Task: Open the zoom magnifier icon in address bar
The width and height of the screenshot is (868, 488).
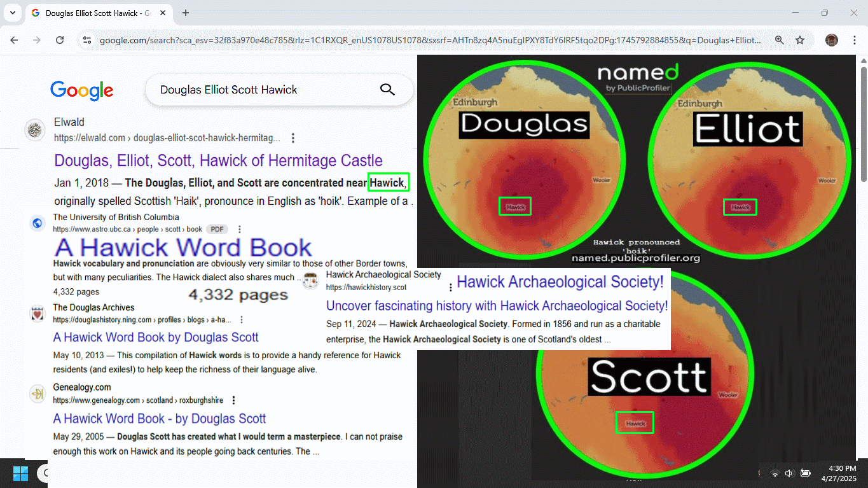Action: [x=780, y=40]
